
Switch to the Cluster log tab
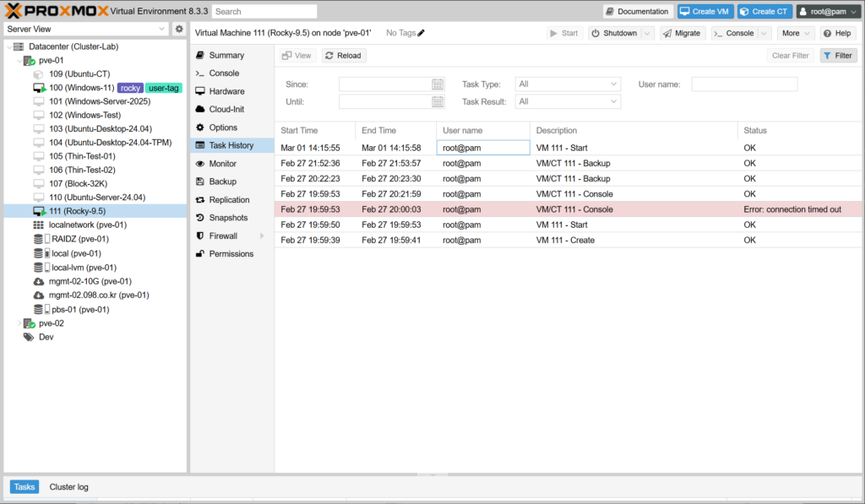tap(68, 487)
